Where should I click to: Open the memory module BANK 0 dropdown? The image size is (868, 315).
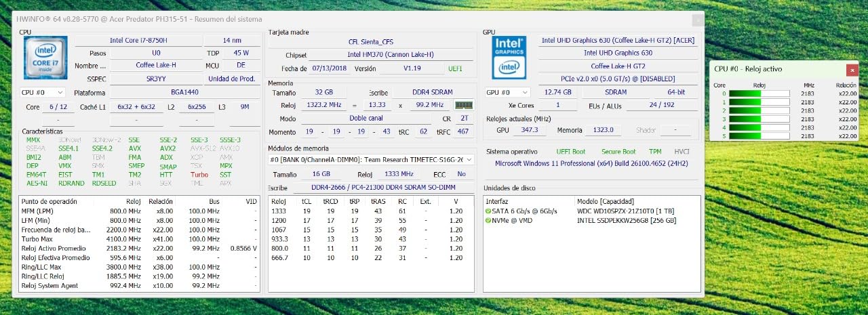pyautogui.click(x=371, y=160)
